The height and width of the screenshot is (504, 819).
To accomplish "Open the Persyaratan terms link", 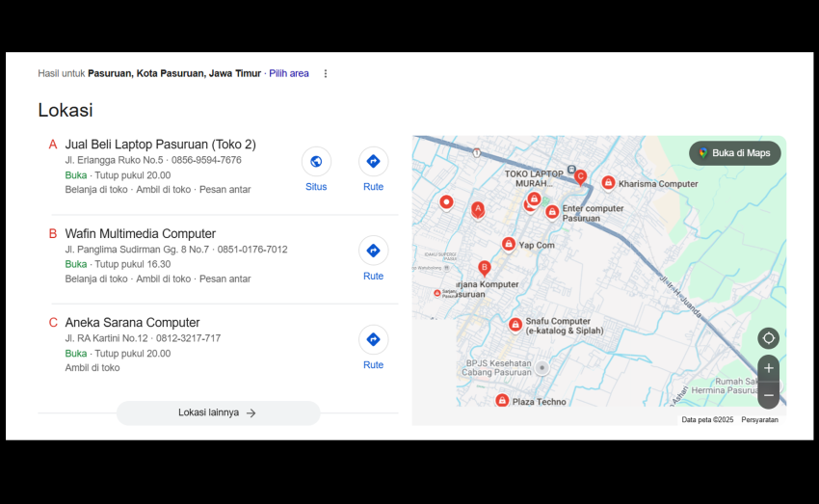I will coord(759,420).
